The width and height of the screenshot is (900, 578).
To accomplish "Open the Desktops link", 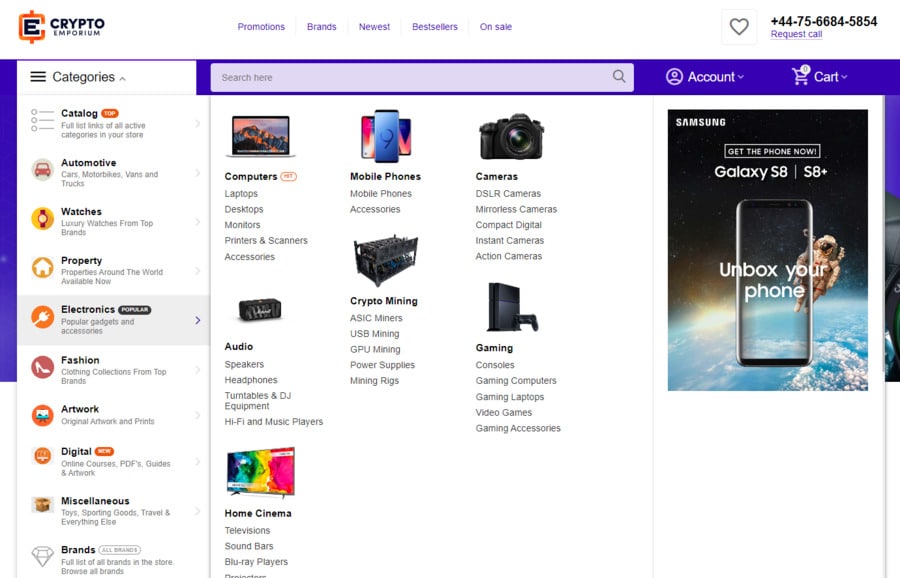I will coord(244,210).
